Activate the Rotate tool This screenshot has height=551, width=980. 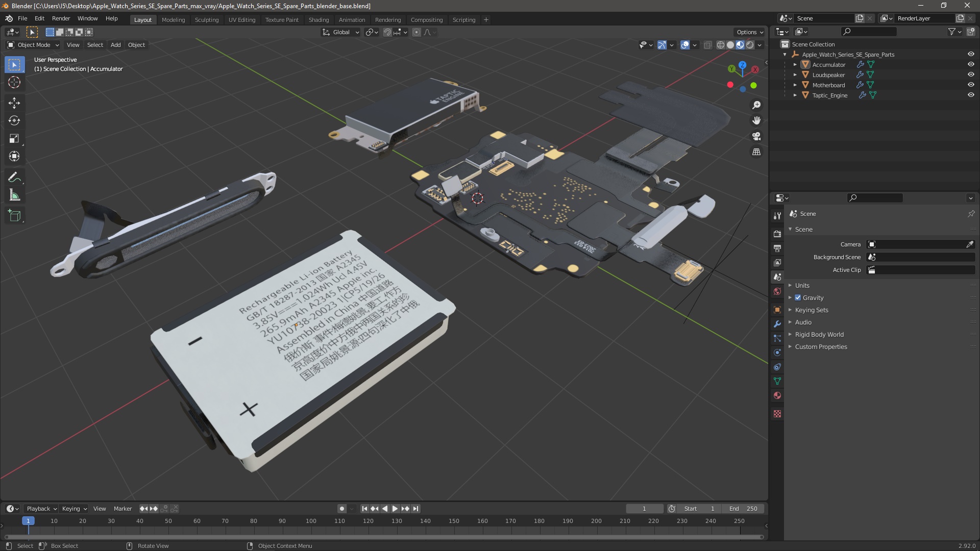(14, 120)
